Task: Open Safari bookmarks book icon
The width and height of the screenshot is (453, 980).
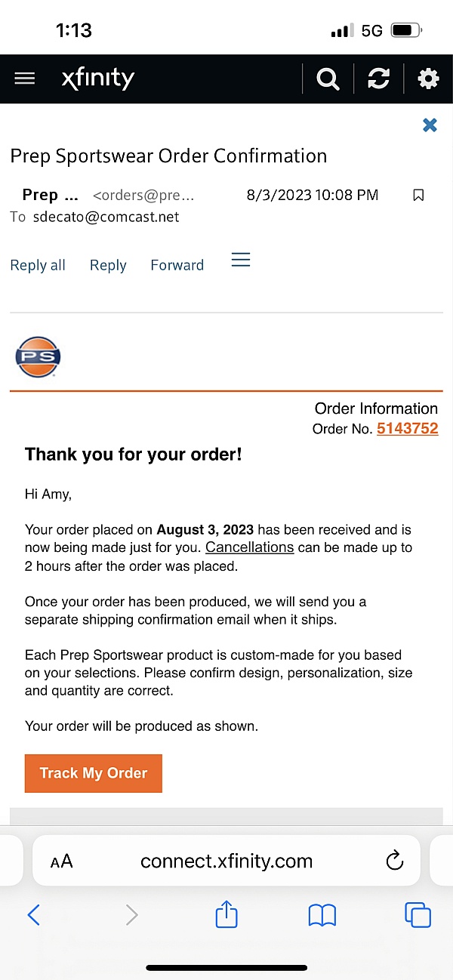Action: pos(322,915)
